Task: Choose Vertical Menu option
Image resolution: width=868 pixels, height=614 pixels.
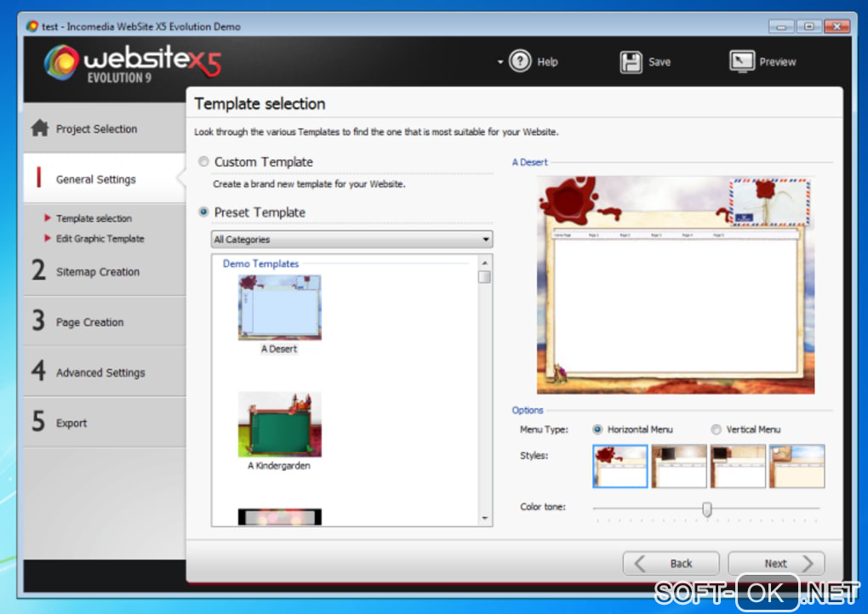Action: 717,429
